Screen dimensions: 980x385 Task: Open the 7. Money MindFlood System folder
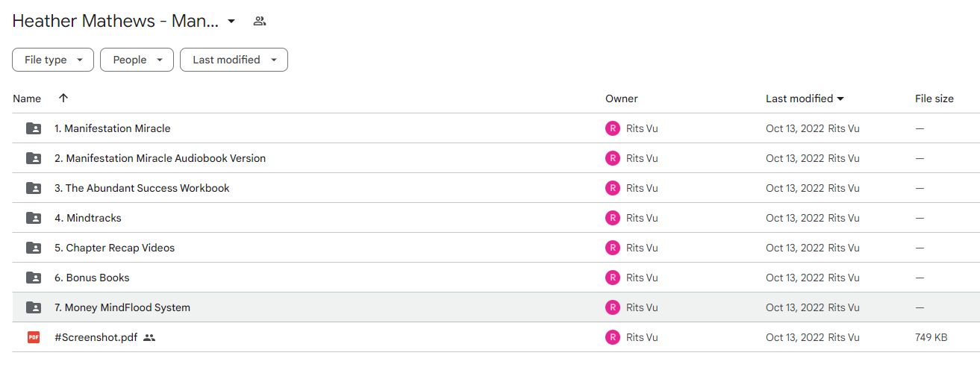122,307
